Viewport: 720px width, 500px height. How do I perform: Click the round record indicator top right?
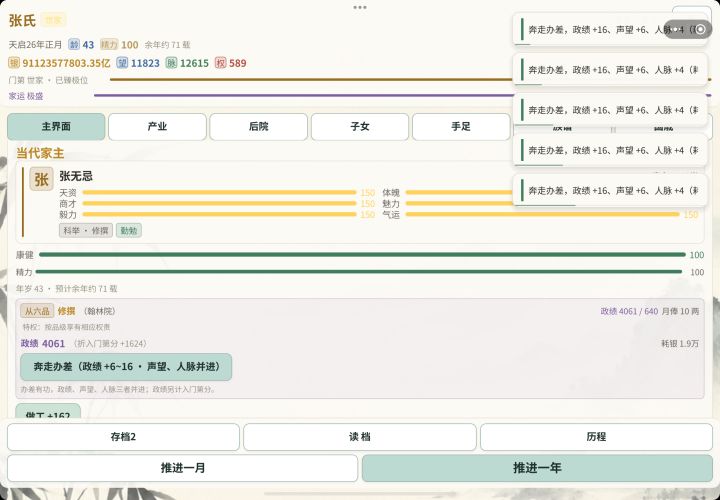700,29
